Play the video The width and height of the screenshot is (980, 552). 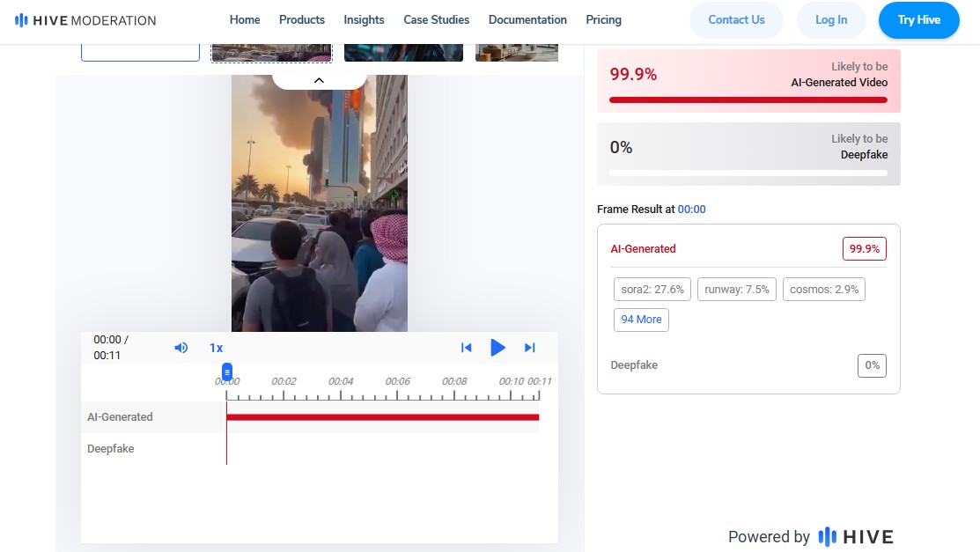[497, 348]
